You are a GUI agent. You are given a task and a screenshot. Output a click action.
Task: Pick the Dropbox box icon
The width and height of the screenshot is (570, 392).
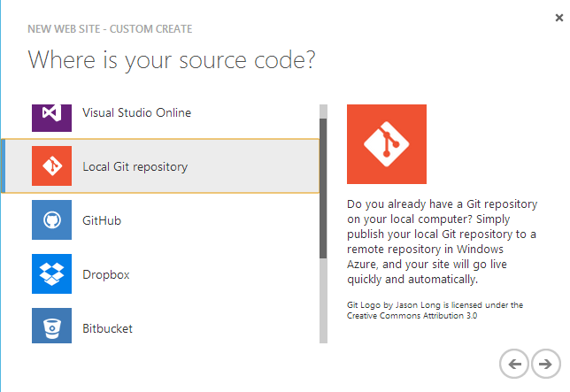coord(51,274)
